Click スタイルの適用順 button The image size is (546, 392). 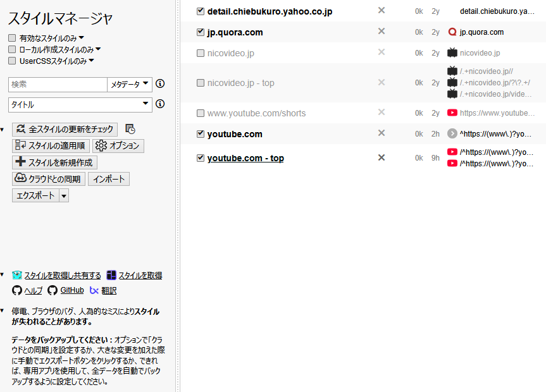51,145
